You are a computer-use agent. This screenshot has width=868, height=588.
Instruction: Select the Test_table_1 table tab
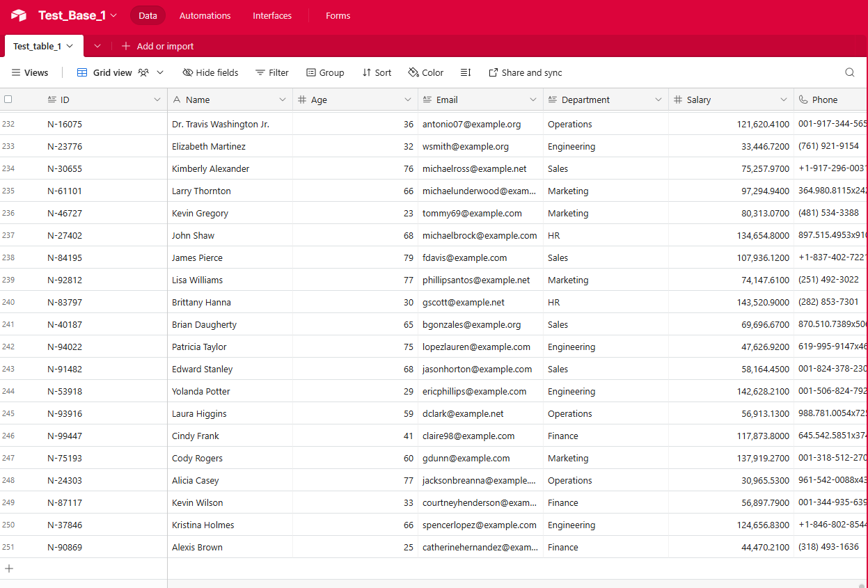point(44,46)
